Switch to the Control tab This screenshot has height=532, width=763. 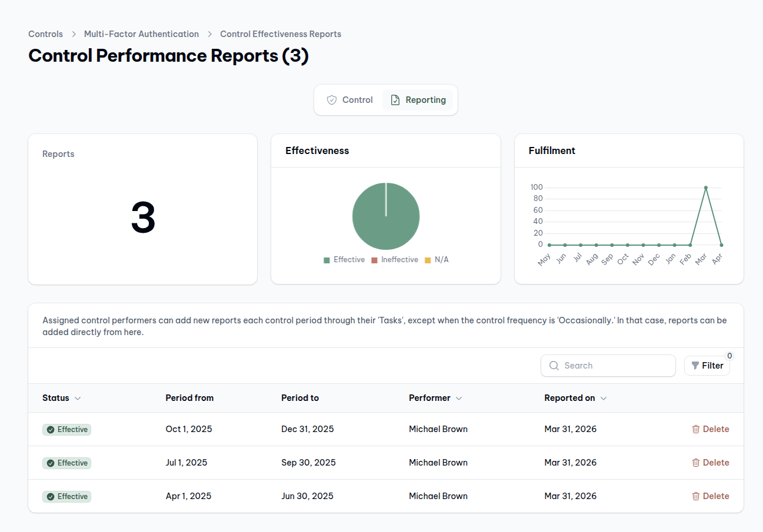(350, 100)
